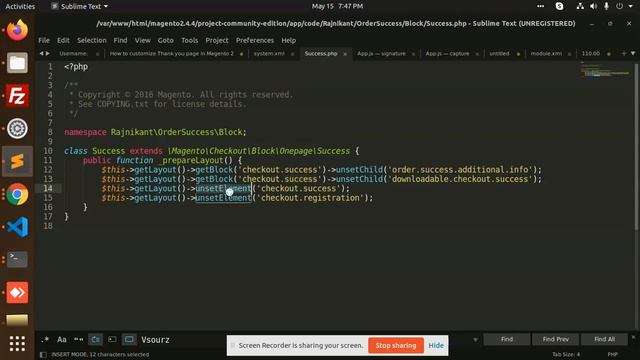Add a new tab with plus icon
The width and height of the screenshot is (640, 360).
623,53
